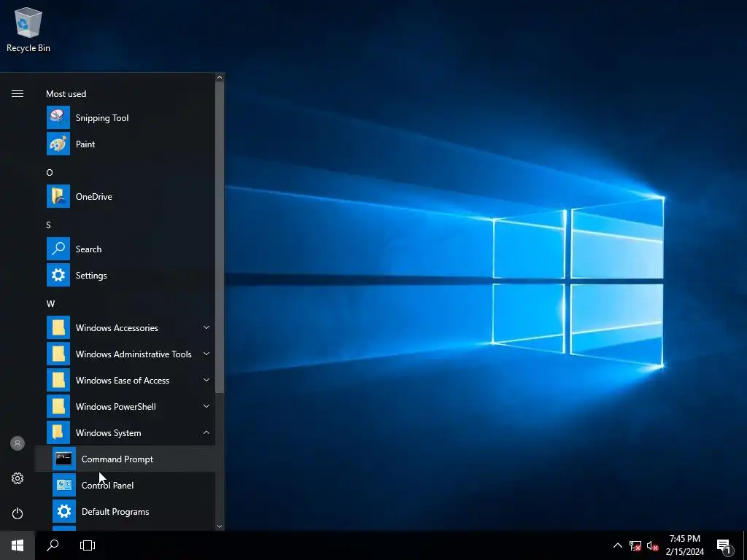Open the Action Center notification icon
This screenshot has width=747, height=560.
coord(724,546)
